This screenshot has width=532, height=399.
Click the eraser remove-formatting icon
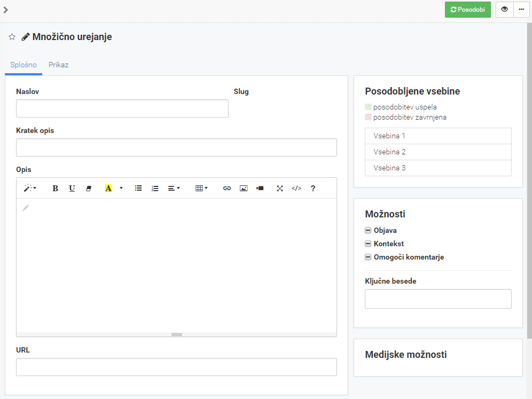[x=89, y=189]
